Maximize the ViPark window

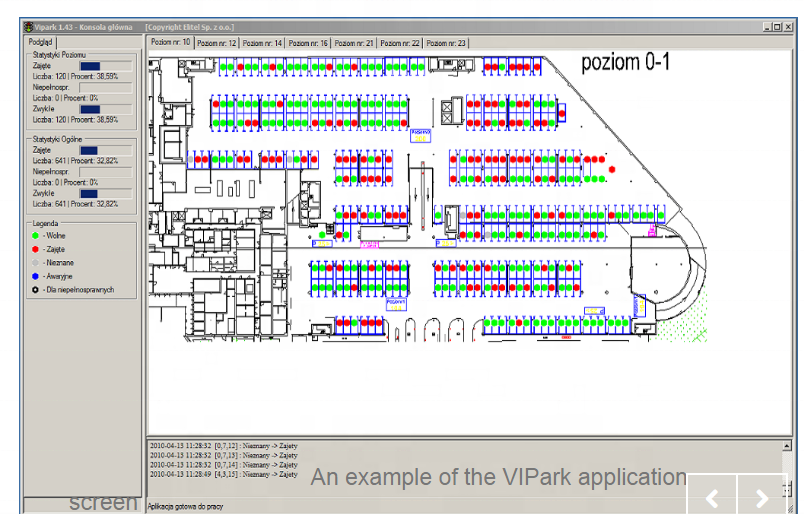coord(777,27)
